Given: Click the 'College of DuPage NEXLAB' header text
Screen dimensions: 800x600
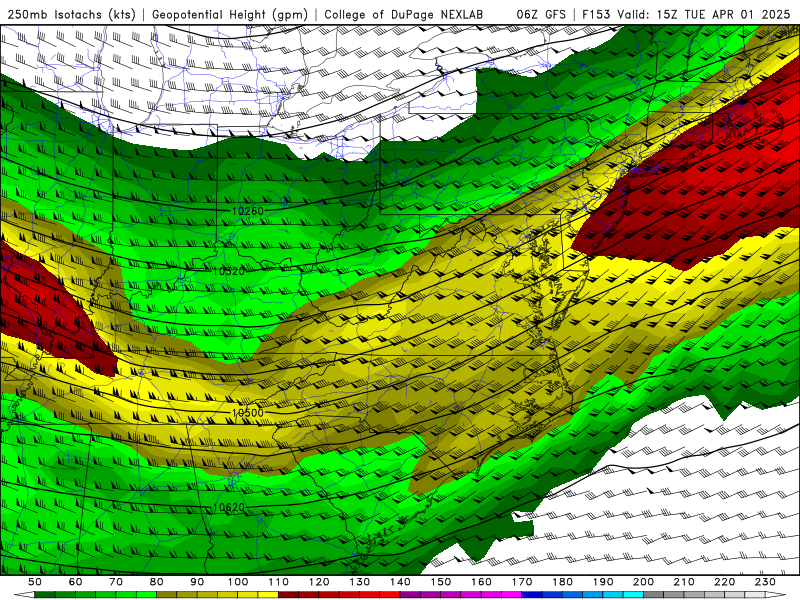Looking at the screenshot, I should tap(404, 14).
